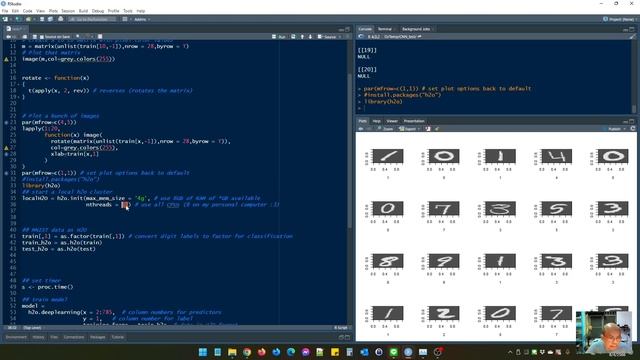Go to next section with down arrow

coord(310,37)
